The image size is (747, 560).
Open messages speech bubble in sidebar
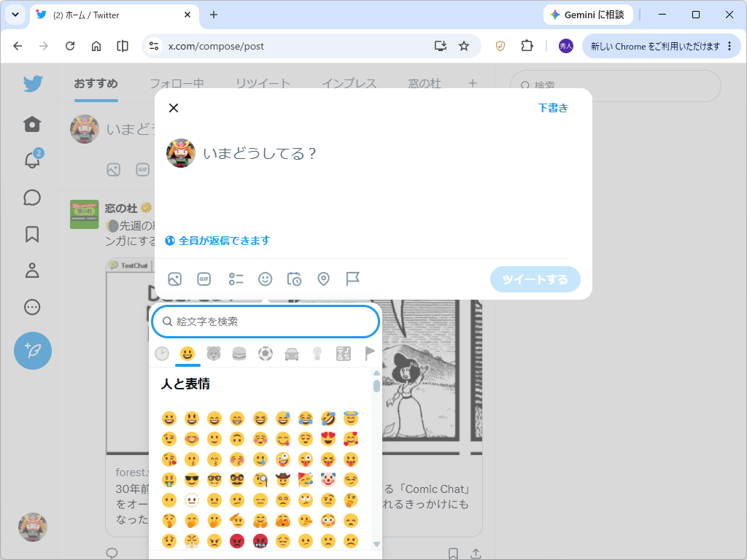pyautogui.click(x=32, y=198)
